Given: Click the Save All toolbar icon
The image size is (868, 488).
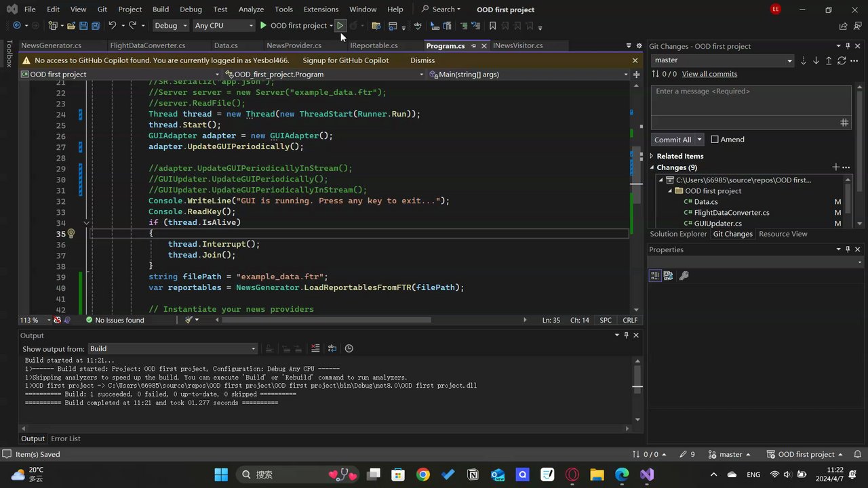Looking at the screenshot, I should [96, 26].
